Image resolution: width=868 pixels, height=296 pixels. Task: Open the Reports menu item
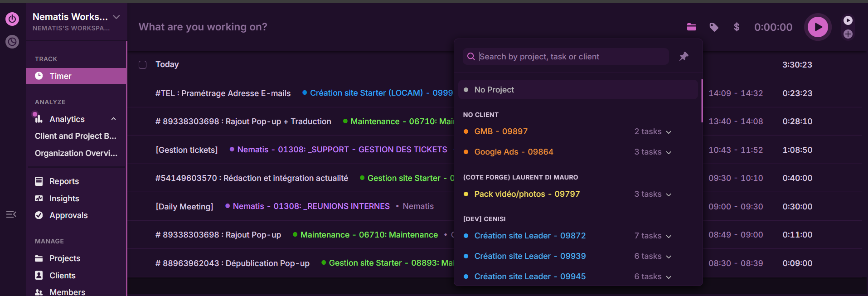64,181
